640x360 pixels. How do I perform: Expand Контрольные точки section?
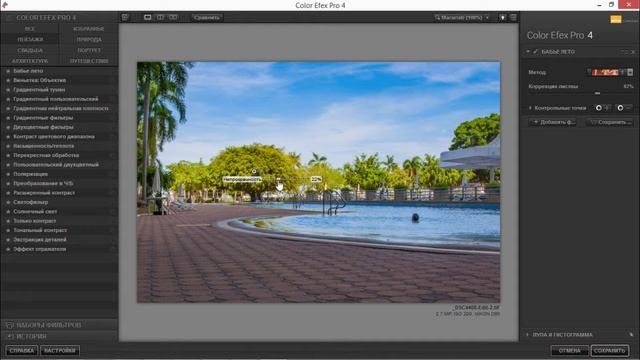[530, 108]
